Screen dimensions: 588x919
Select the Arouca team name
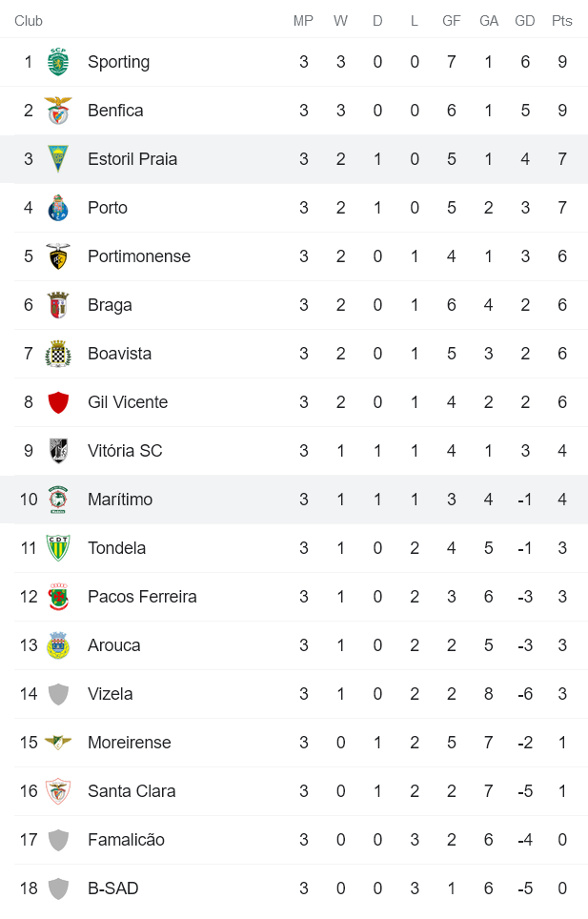pyautogui.click(x=114, y=645)
